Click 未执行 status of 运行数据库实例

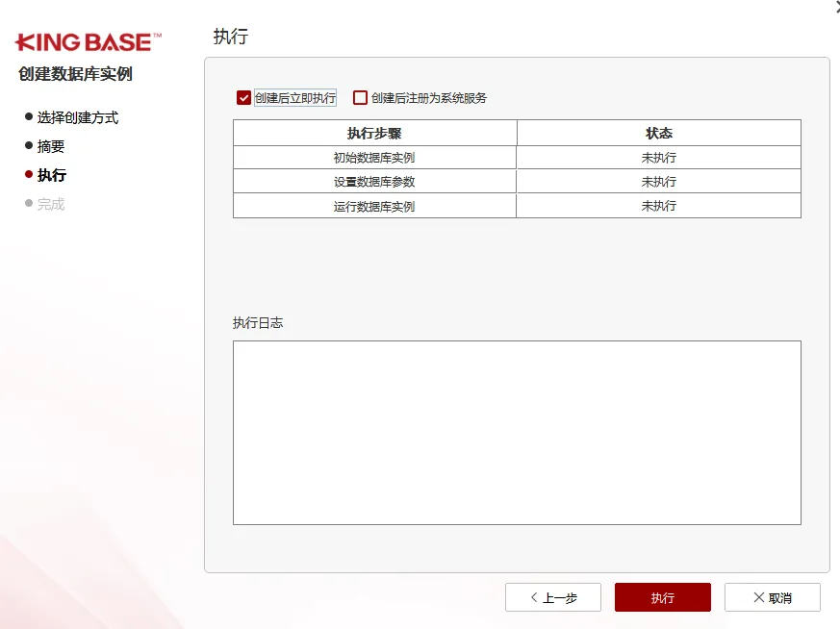click(x=658, y=206)
